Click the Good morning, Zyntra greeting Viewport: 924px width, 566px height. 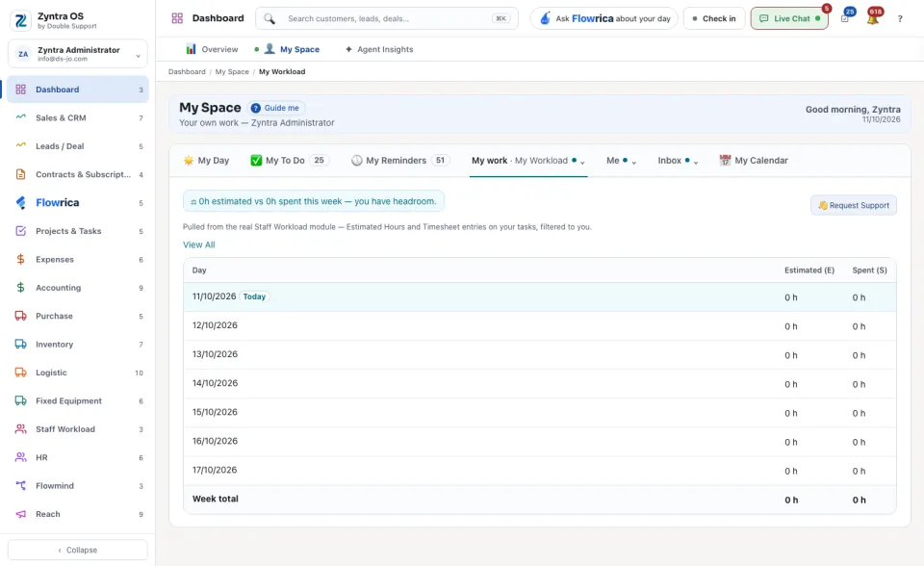point(853,109)
